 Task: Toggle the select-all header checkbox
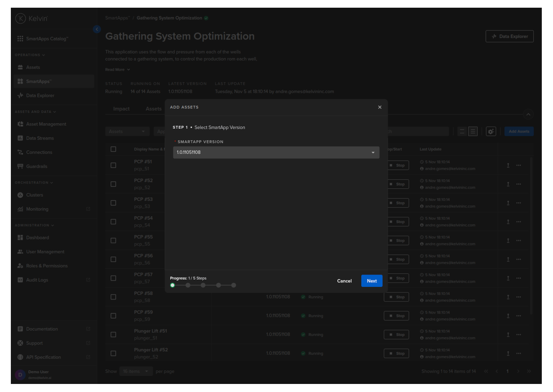coord(113,149)
